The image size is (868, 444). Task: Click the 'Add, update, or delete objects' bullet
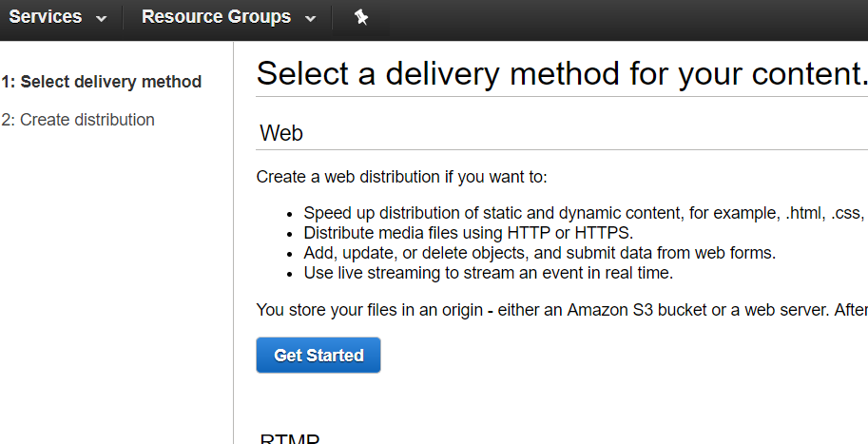[540, 253]
